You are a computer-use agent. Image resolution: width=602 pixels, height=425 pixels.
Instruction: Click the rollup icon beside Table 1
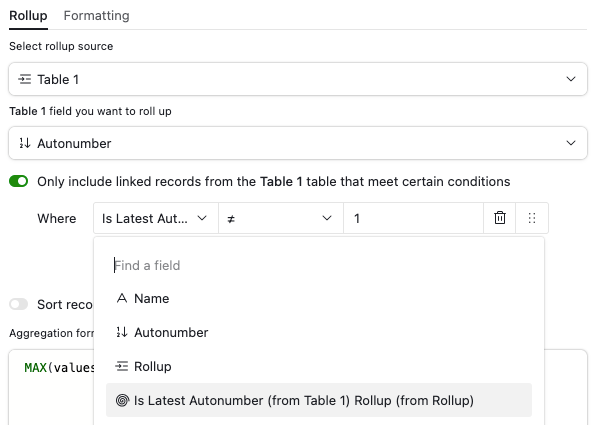coord(25,79)
